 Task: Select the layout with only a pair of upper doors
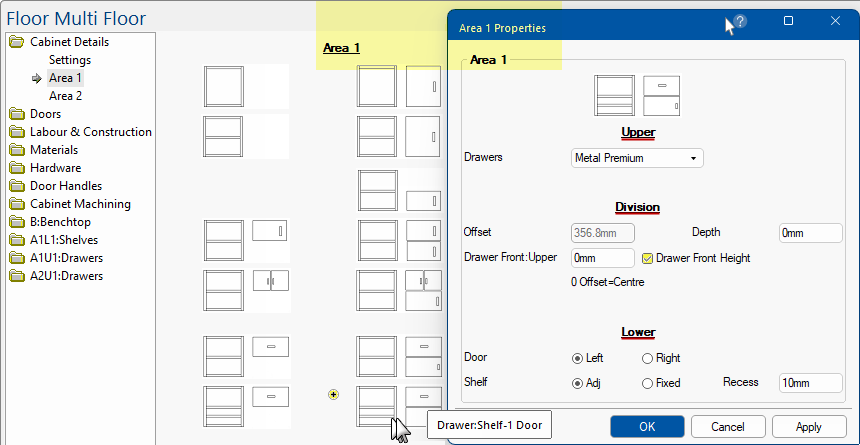coord(245,290)
